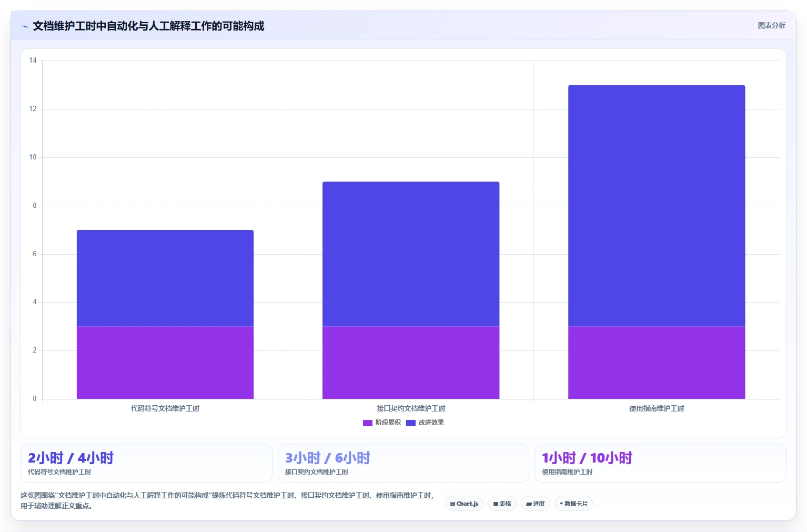Click the 1小时 / 10小时 data card value
Image resolution: width=807 pixels, height=532 pixels.
(x=587, y=458)
